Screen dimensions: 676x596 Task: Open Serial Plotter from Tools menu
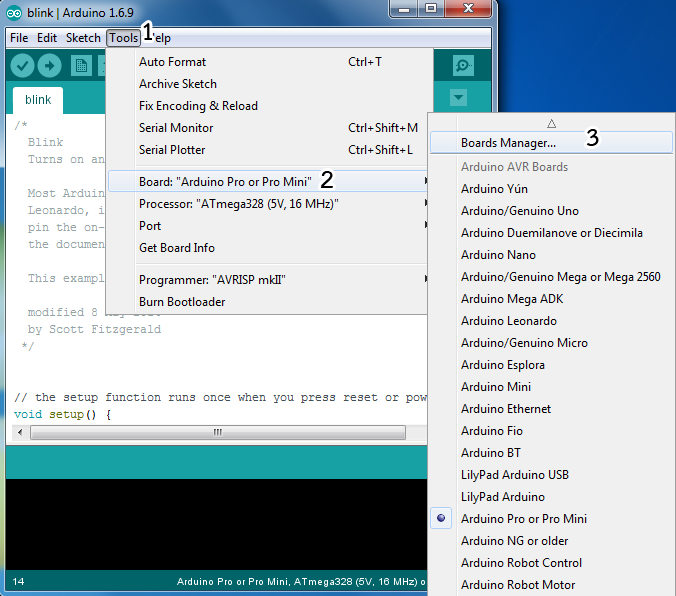point(269,150)
